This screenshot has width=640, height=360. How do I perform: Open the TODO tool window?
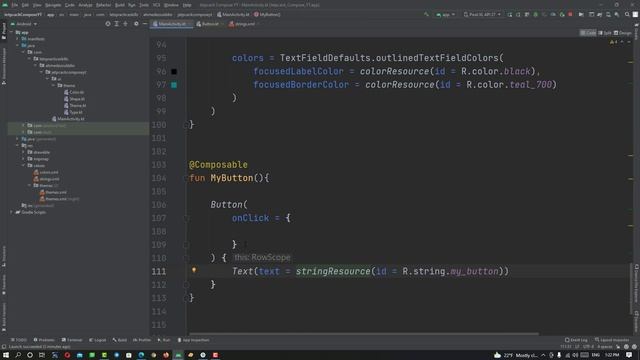19,340
